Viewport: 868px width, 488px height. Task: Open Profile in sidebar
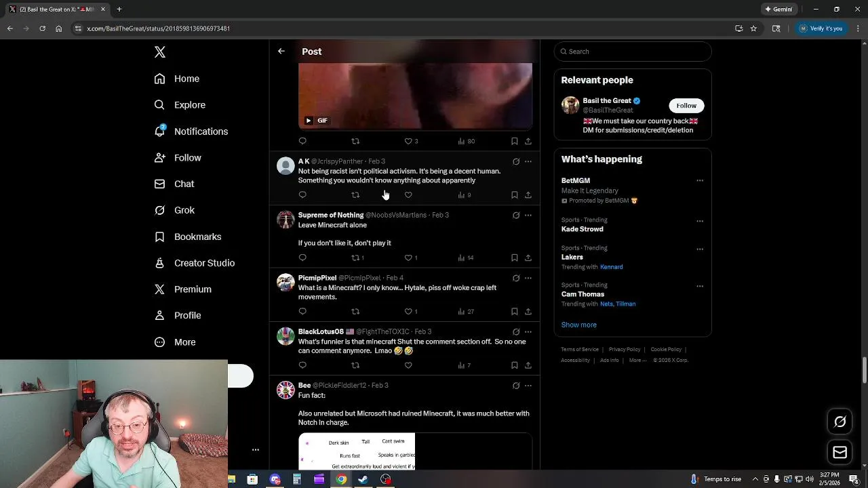pos(177,315)
